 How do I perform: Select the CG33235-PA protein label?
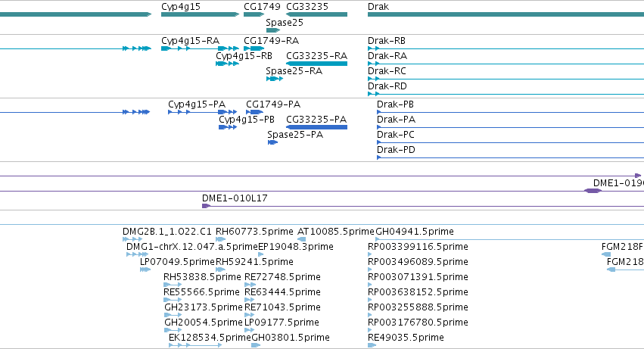tap(316, 120)
